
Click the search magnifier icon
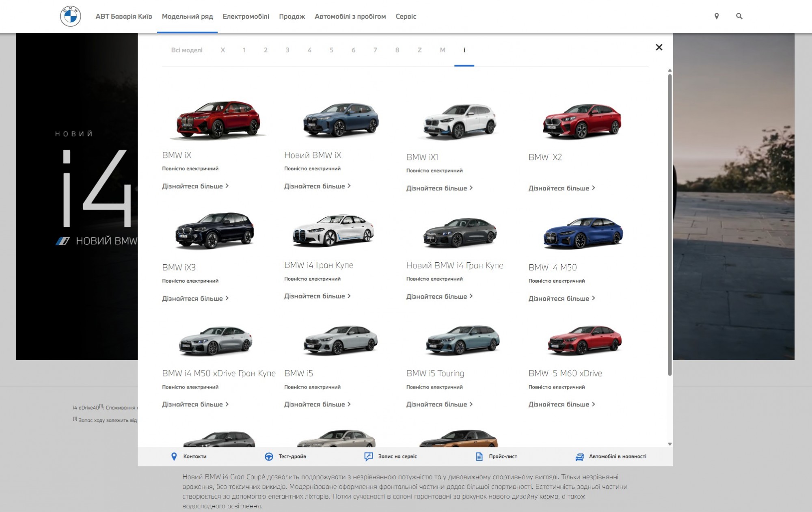(x=739, y=16)
